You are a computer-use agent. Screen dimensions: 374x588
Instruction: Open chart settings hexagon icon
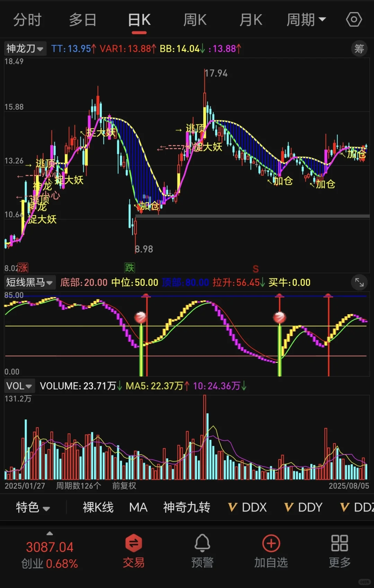coord(354,19)
